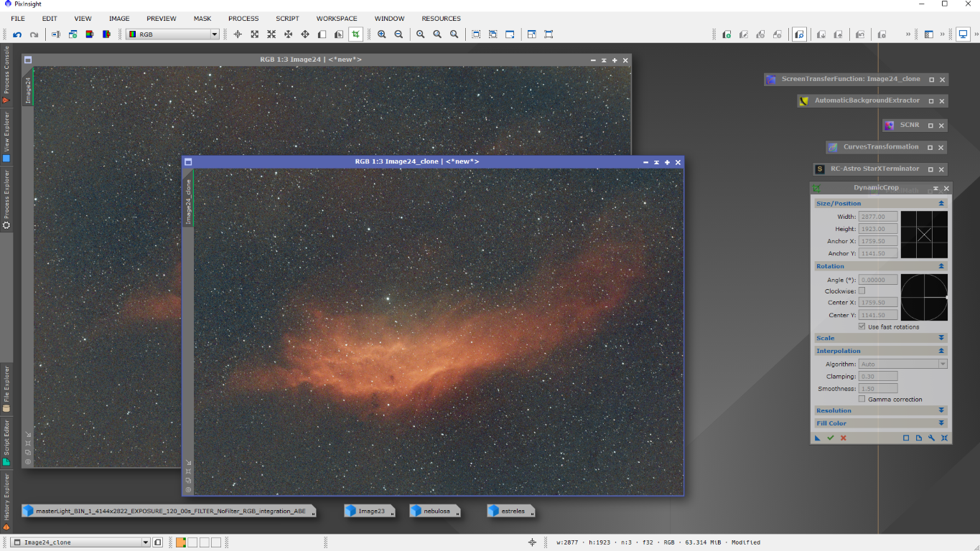
Task: Cancel DynamicCrop with the red X
Action: pos(844,438)
